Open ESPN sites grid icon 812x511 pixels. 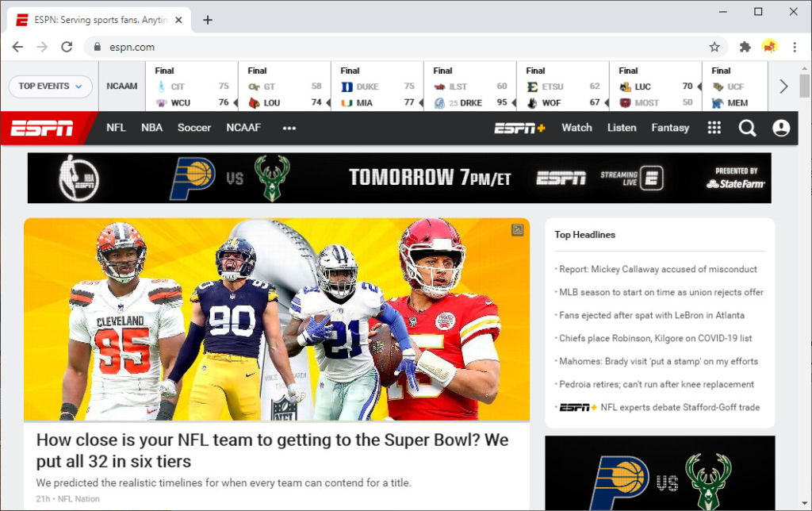point(714,128)
